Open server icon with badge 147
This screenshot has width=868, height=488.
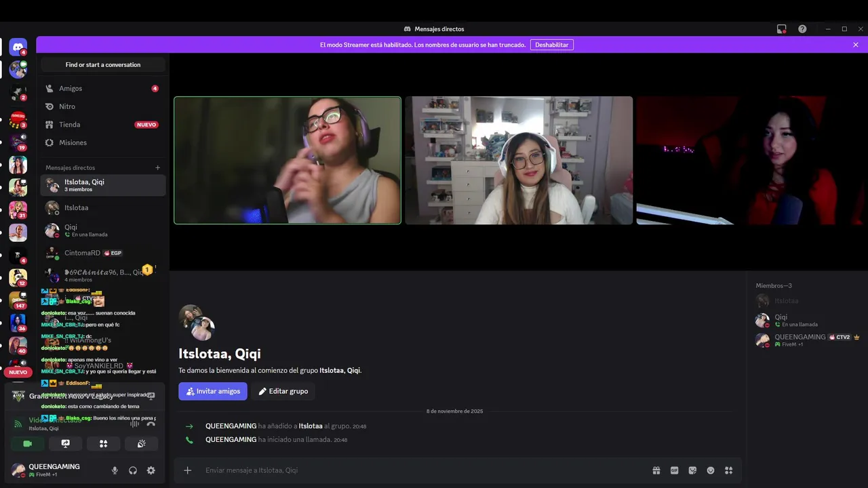point(18,300)
